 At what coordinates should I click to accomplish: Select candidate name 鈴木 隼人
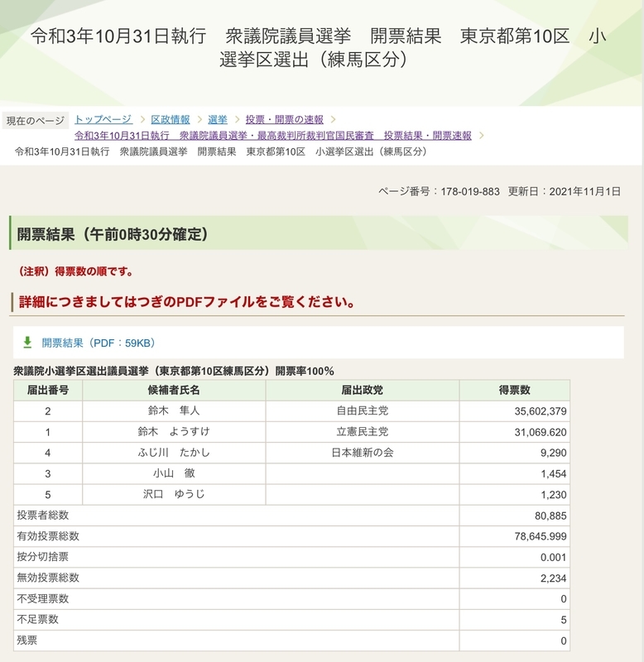click(x=174, y=410)
